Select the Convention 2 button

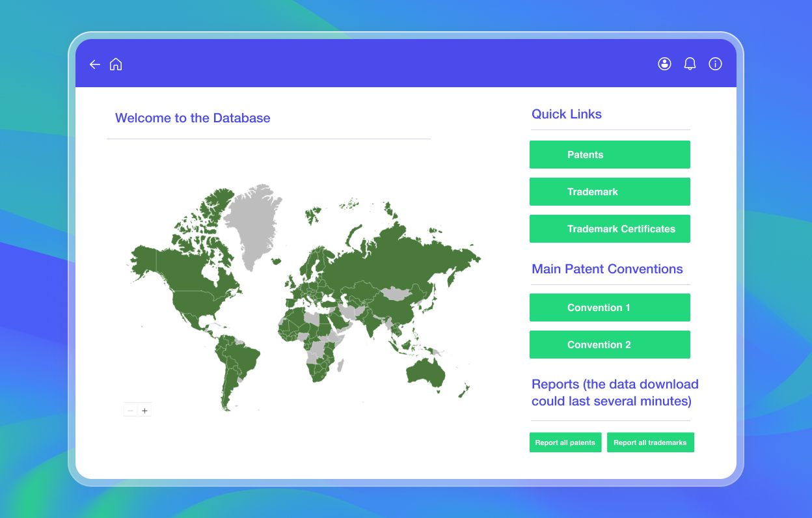pyautogui.click(x=610, y=345)
